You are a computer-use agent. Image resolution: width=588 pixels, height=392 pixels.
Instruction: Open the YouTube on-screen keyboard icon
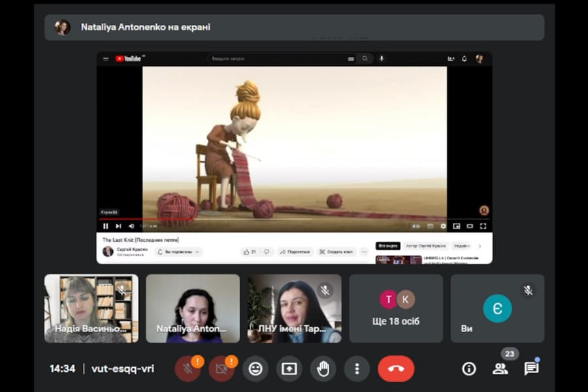pyautogui.click(x=351, y=59)
